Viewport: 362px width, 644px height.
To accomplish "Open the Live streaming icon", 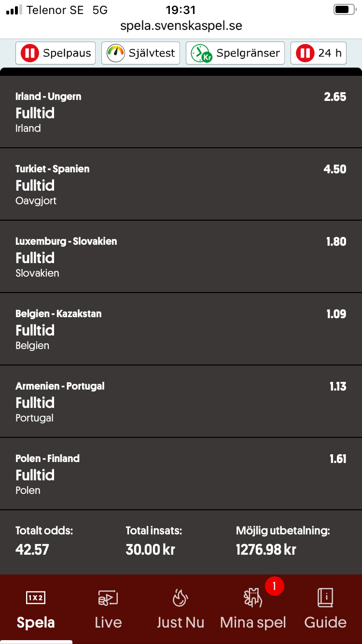I will [108, 598].
